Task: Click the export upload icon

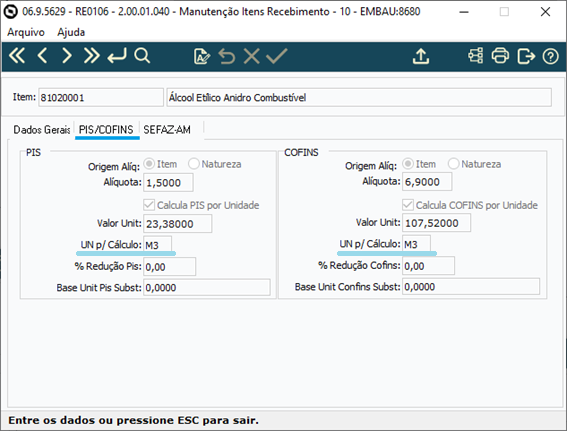Action: [421, 56]
